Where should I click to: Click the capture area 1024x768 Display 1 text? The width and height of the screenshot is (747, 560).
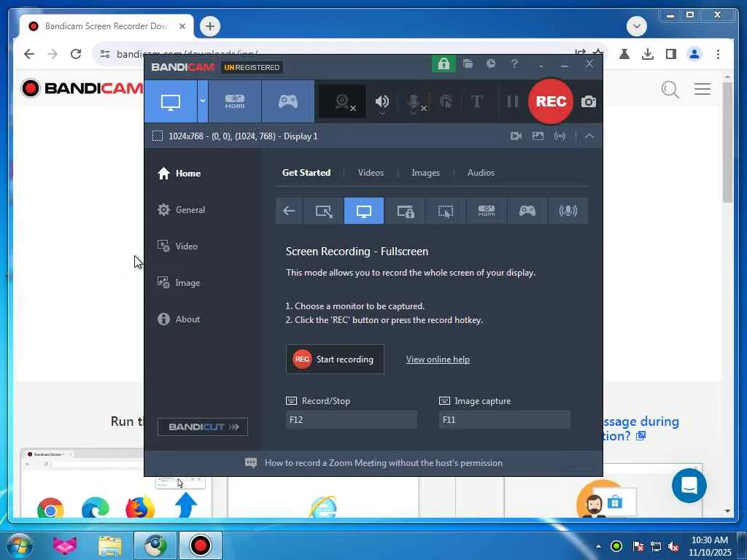click(x=243, y=136)
